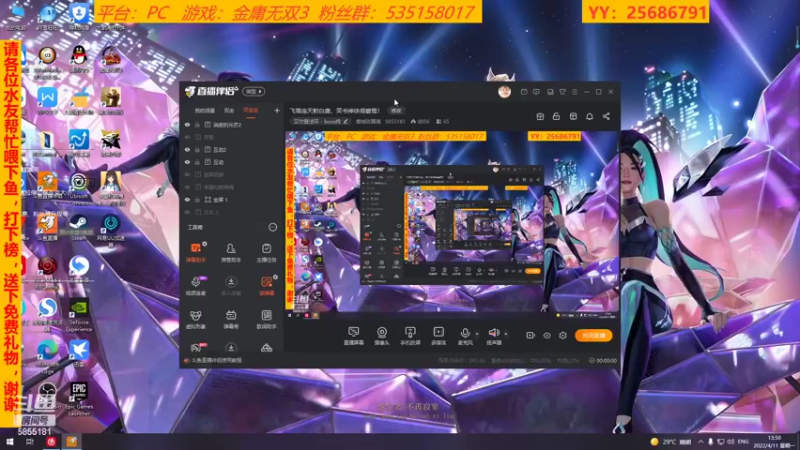Click the orange 关闭直播 button

[x=593, y=335]
